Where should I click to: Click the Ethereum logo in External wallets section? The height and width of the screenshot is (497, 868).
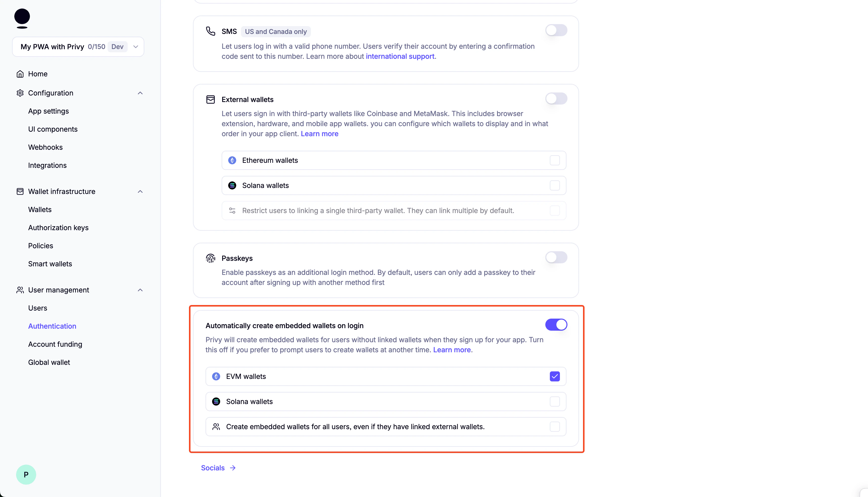(232, 160)
